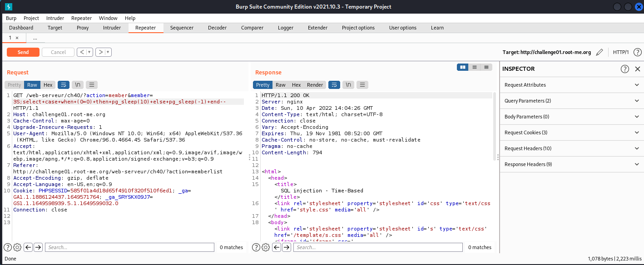Open HTTP/1 protocol selector

621,52
